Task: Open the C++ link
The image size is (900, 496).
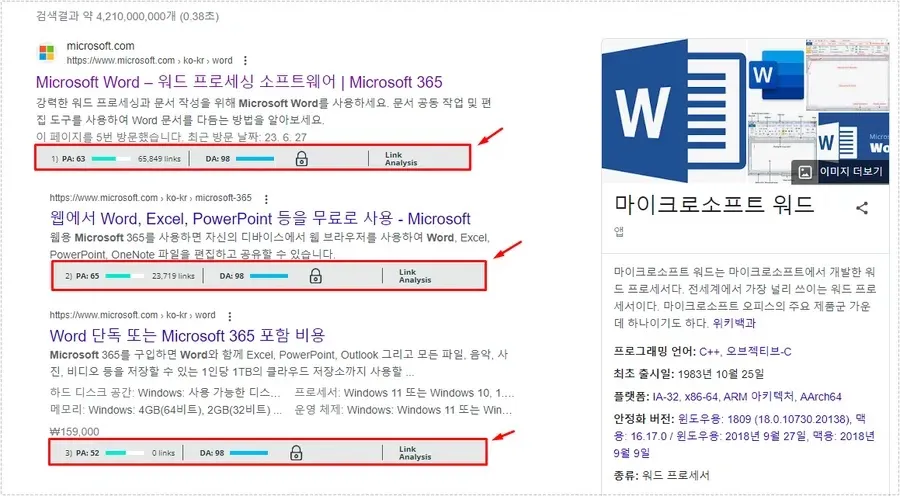Action: [x=709, y=351]
